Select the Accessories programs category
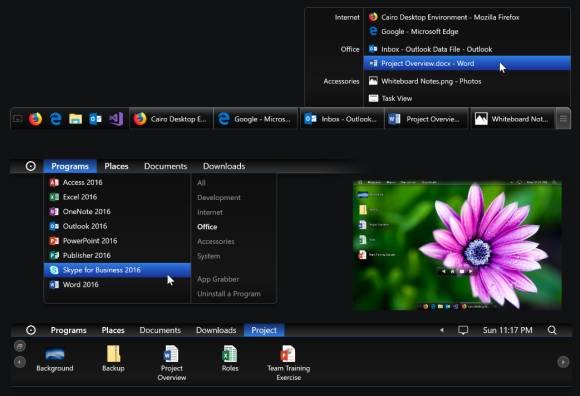This screenshot has width=580, height=396. click(x=216, y=241)
